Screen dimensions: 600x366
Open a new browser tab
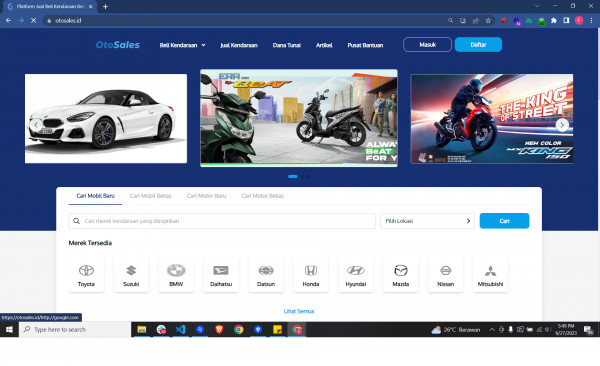[x=105, y=7]
